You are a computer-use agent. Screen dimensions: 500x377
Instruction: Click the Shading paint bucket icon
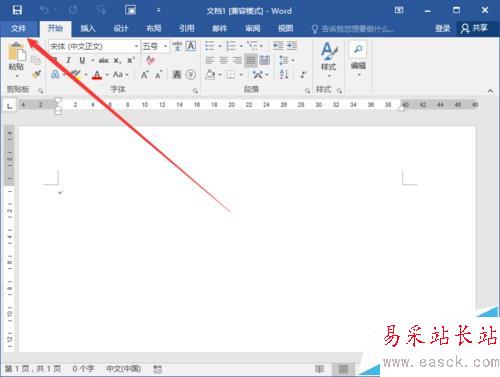[x=210, y=74]
